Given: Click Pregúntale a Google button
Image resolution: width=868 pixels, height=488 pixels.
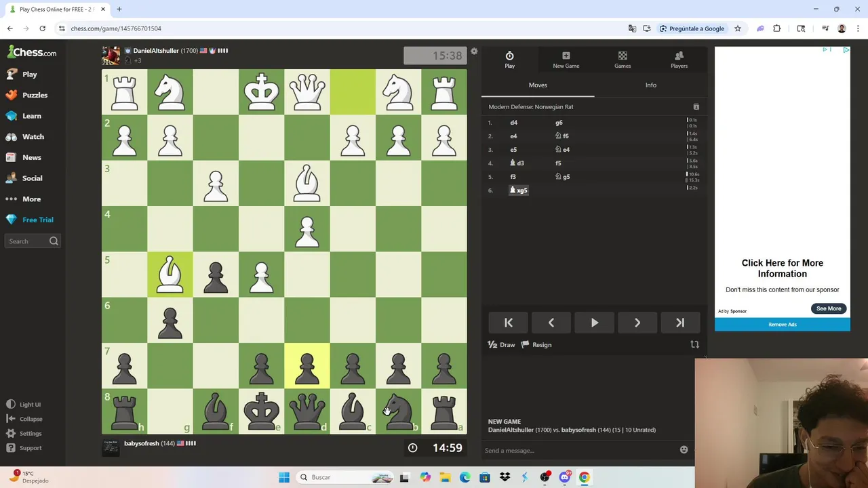Looking at the screenshot, I should tap(692, 28).
